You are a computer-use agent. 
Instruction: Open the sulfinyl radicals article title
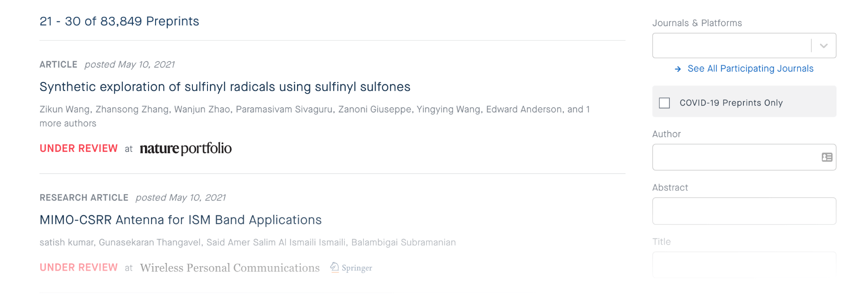pos(225,87)
